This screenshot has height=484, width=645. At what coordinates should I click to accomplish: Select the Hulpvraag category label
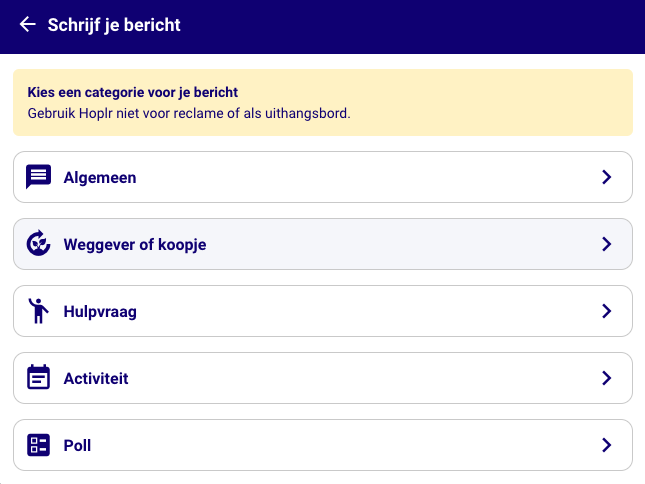(100, 312)
